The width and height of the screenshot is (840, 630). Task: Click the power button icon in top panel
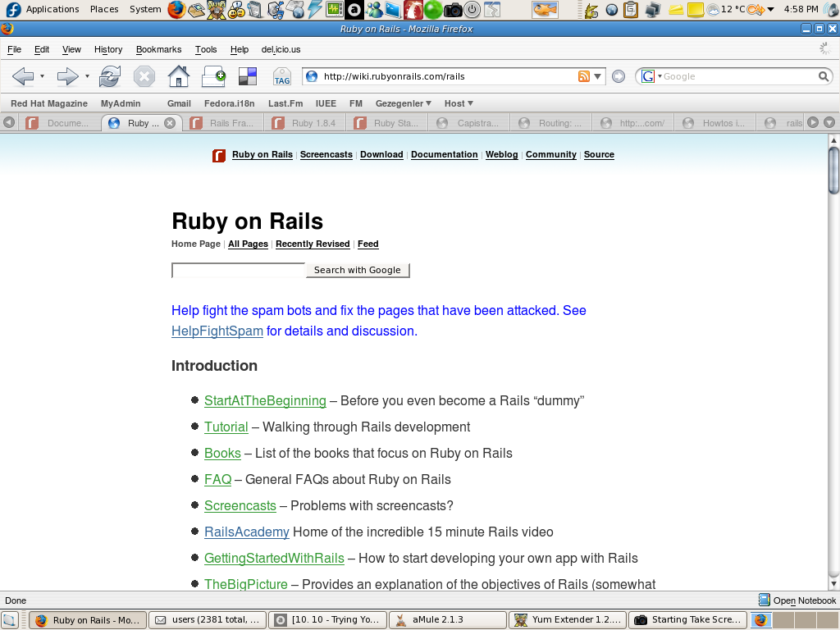472,9
